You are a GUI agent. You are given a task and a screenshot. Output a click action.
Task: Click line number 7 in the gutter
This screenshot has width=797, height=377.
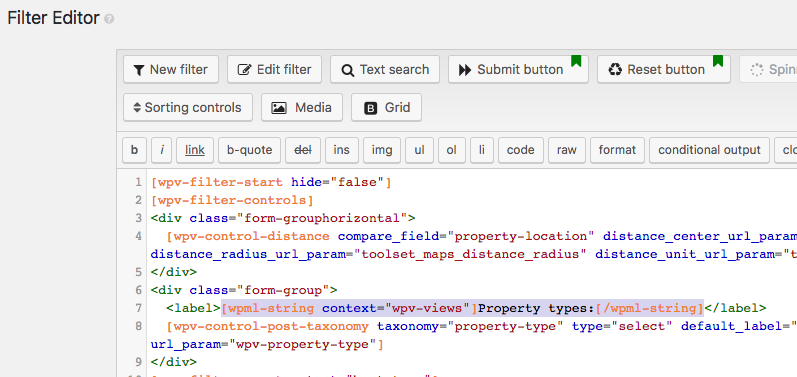click(x=139, y=308)
